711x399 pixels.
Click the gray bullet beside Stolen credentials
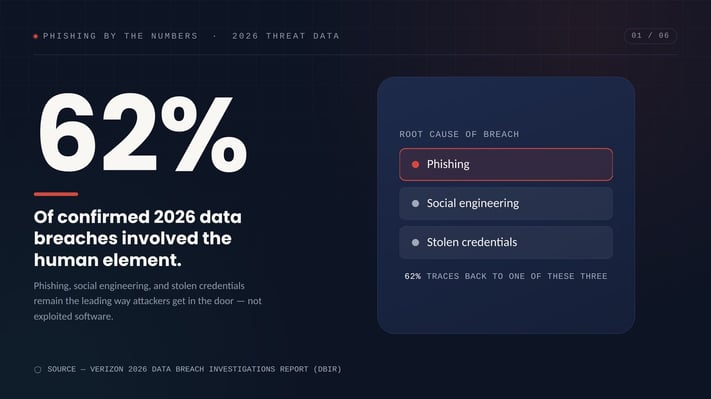415,243
